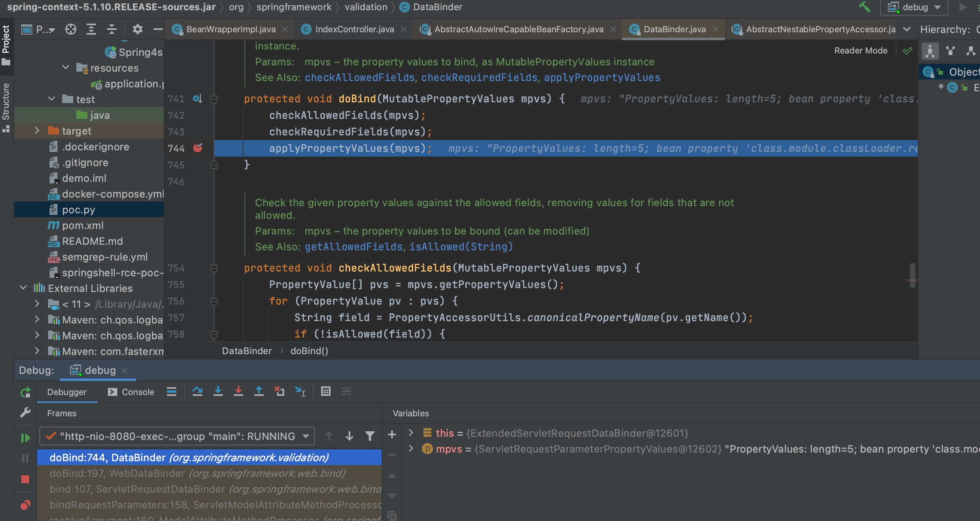Click the Drop Frame icon
The image size is (980, 521).
tap(279, 392)
